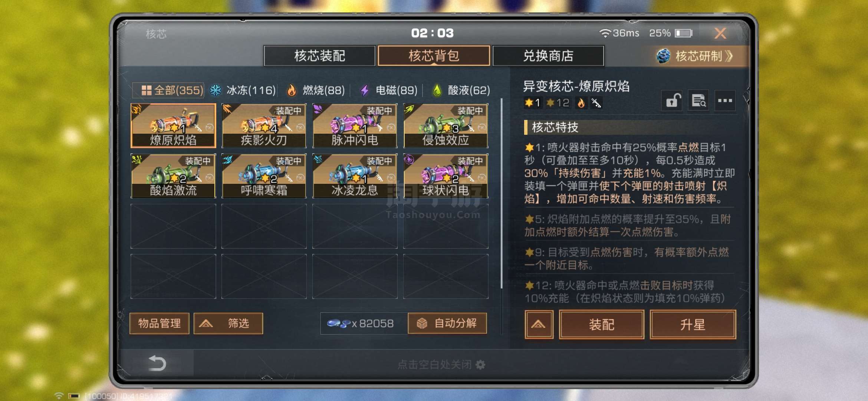Open the 核芯研制 panel with chevrons

coord(695,56)
